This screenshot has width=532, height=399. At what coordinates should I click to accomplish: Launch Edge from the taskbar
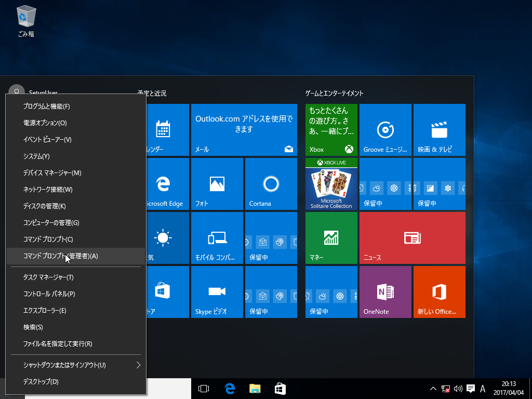pos(230,389)
